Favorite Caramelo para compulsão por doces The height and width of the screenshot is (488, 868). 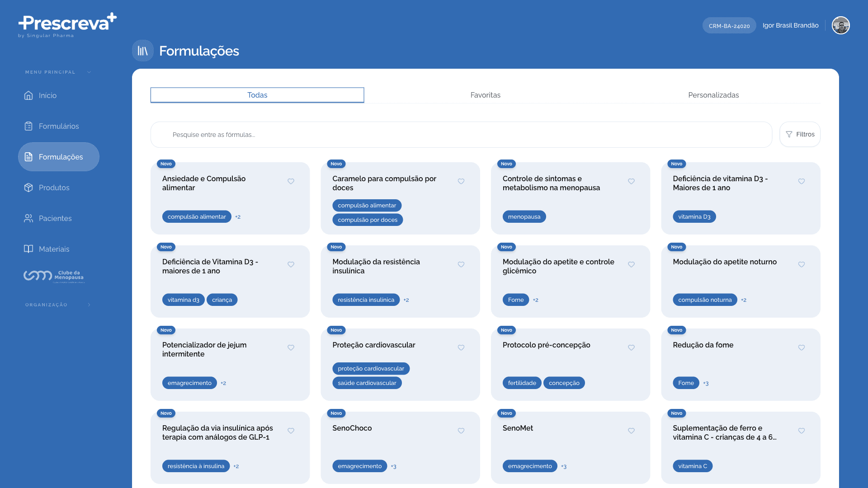[x=461, y=181]
